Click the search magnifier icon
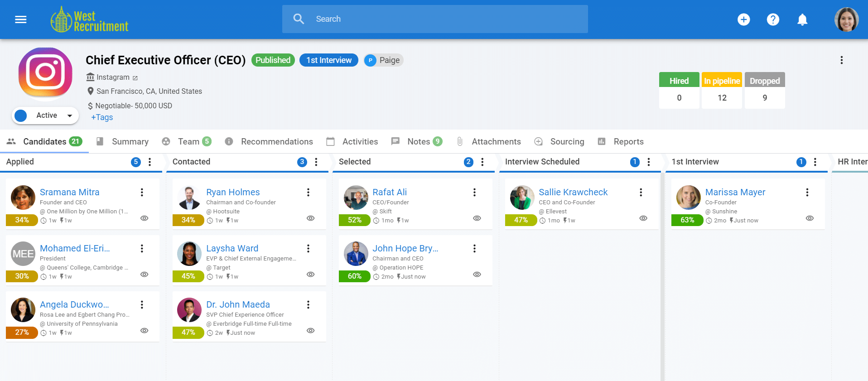This screenshot has width=868, height=381. (299, 19)
